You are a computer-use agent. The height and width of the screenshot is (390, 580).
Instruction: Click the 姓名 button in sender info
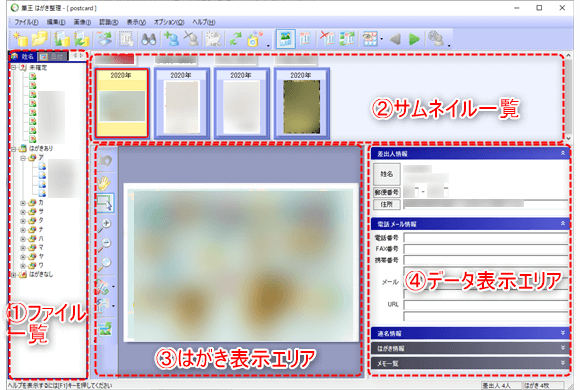pos(387,174)
